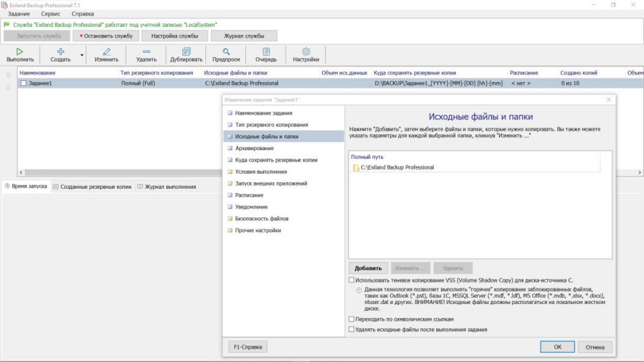Click the Изменить (Edit) pencil icon

(x=106, y=52)
